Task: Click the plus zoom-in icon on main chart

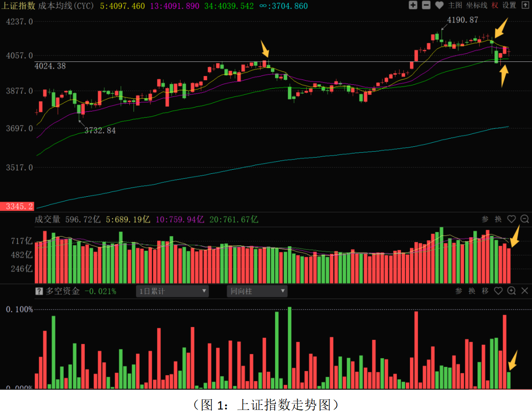Action: tap(413, 6)
